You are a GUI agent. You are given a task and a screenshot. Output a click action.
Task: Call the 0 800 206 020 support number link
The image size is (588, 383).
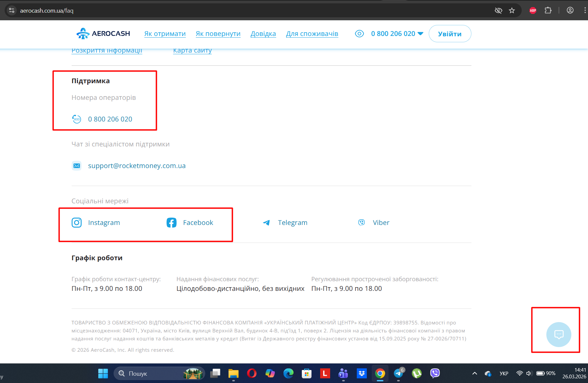click(x=110, y=119)
